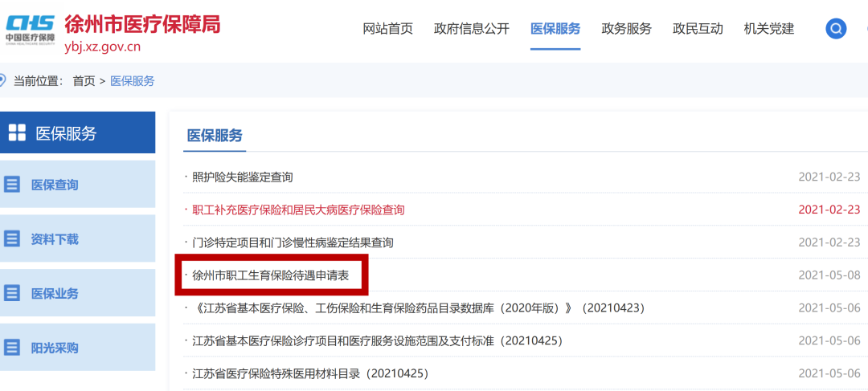Click the grid icon beside 医保服务 sidebar header
This screenshot has width=868, height=391.
click(17, 133)
